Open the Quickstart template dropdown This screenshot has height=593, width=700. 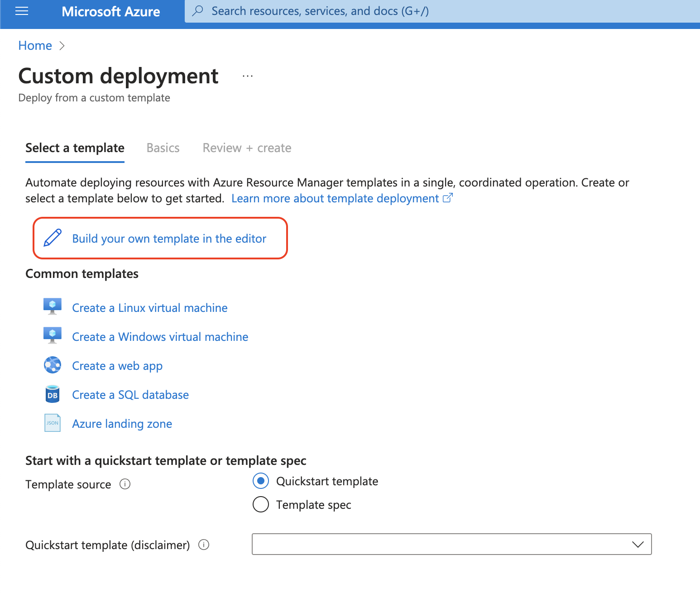click(x=638, y=544)
